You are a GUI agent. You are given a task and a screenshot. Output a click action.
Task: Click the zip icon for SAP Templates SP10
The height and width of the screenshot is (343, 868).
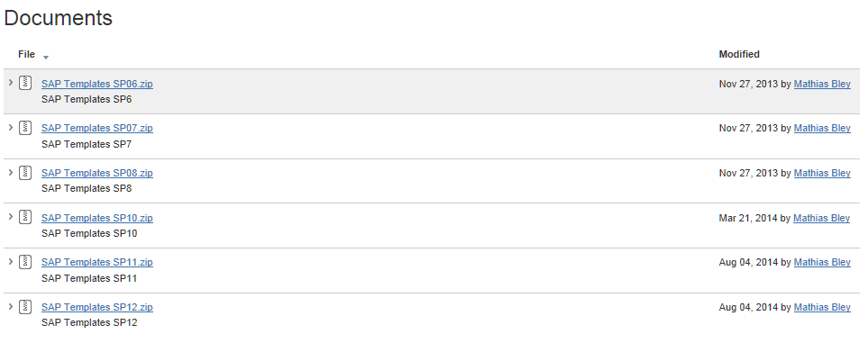(25, 217)
